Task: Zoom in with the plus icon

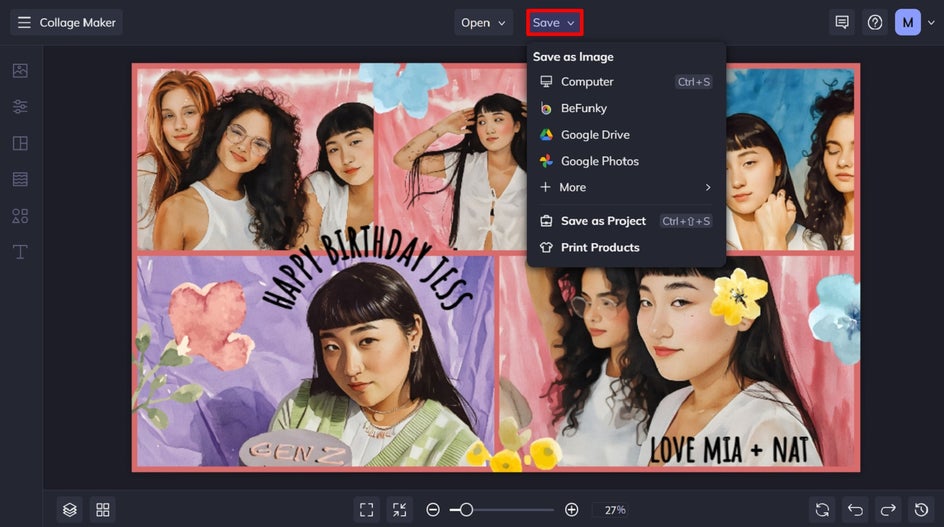Action: tap(571, 510)
